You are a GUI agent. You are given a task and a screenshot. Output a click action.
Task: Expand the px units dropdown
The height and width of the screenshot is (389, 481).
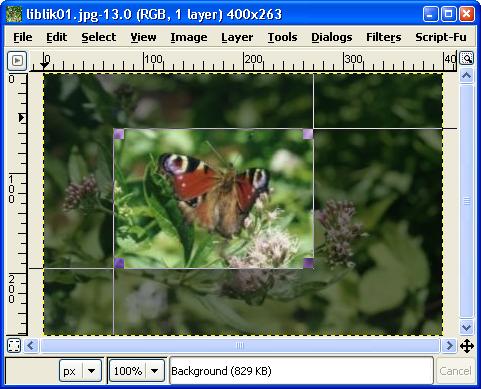(92, 371)
